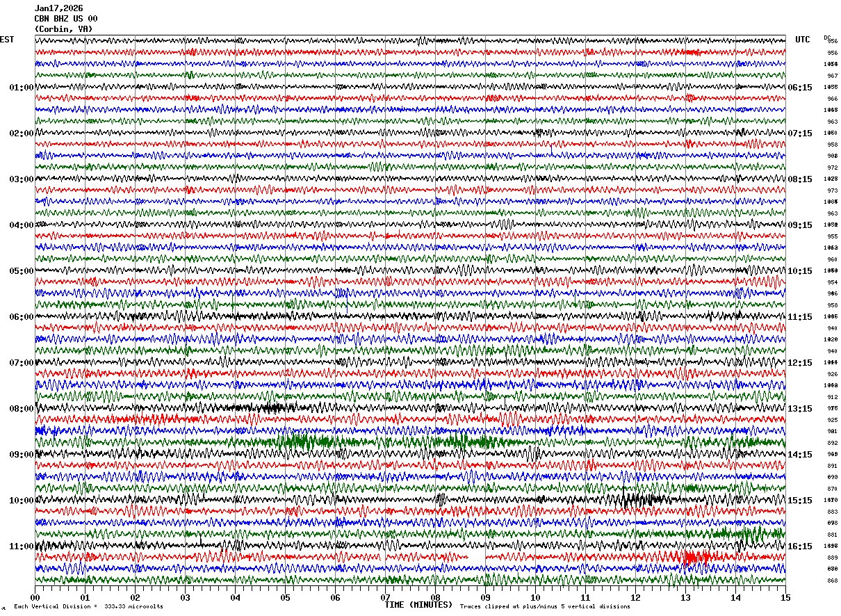Click the 'Each Vertical Division = 333.33 microvolts' note
Viewport: 841px width, 616px height.
click(x=88, y=606)
